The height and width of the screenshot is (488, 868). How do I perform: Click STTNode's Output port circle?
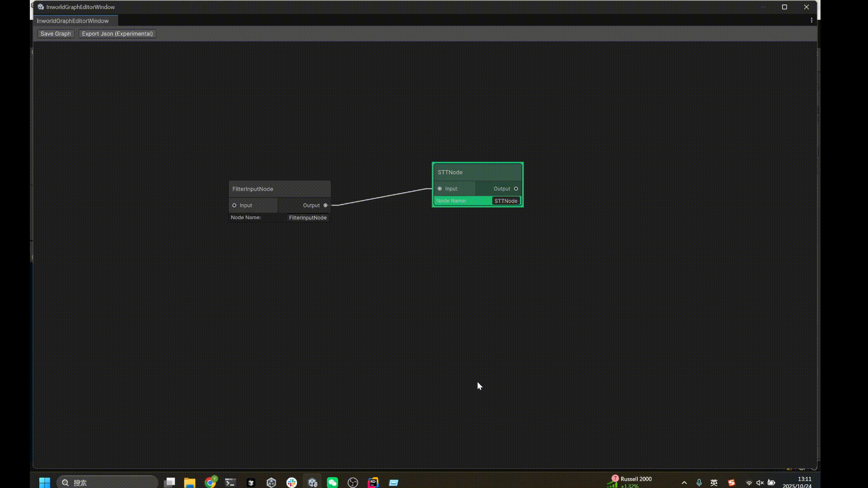[x=516, y=189]
